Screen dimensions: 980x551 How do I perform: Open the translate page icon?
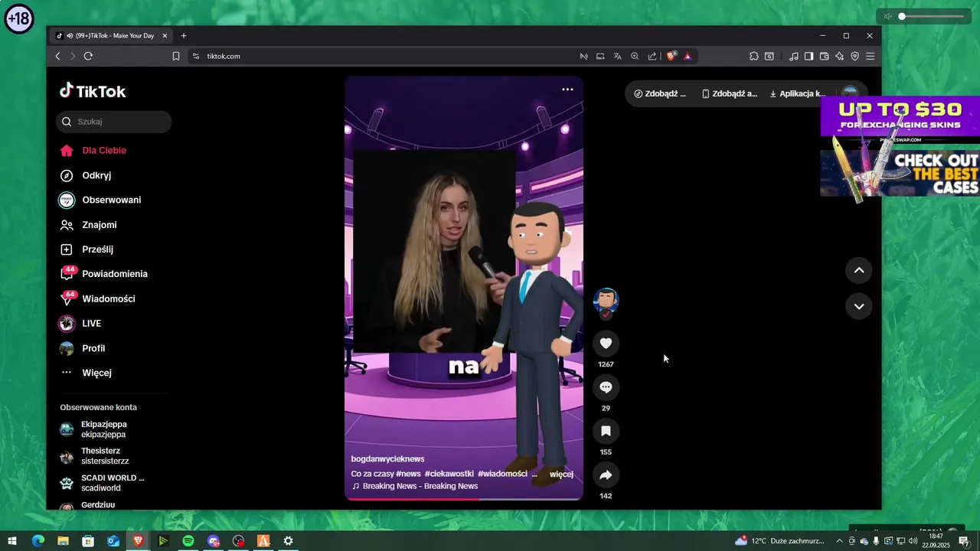617,56
